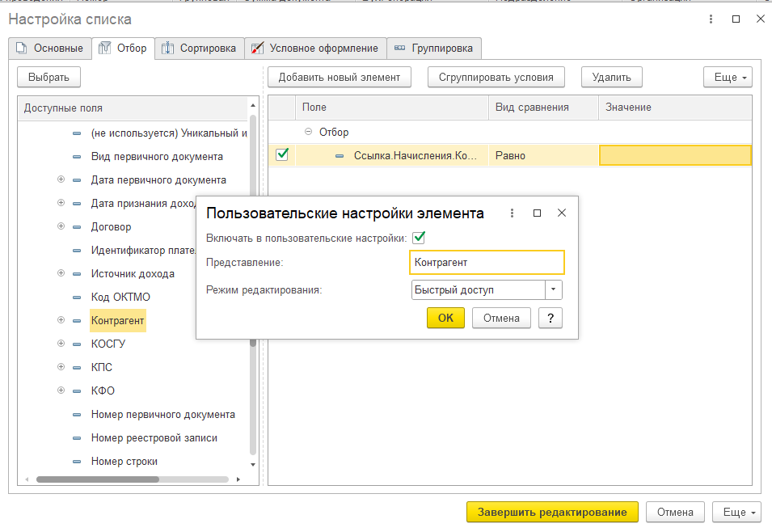Click the help question mark button

(550, 318)
